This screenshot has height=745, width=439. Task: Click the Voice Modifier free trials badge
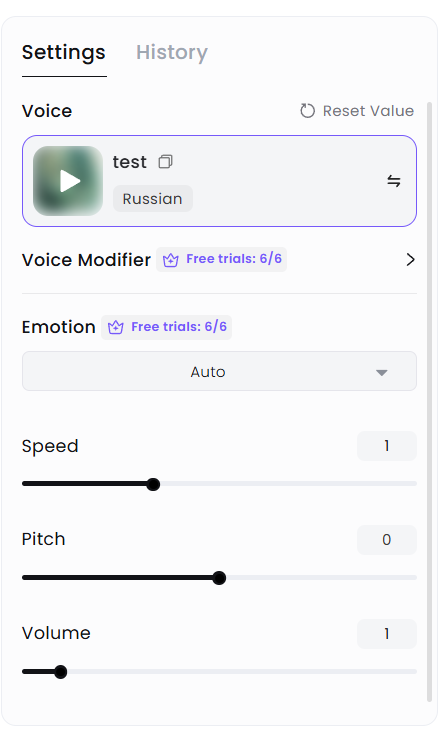(x=221, y=259)
